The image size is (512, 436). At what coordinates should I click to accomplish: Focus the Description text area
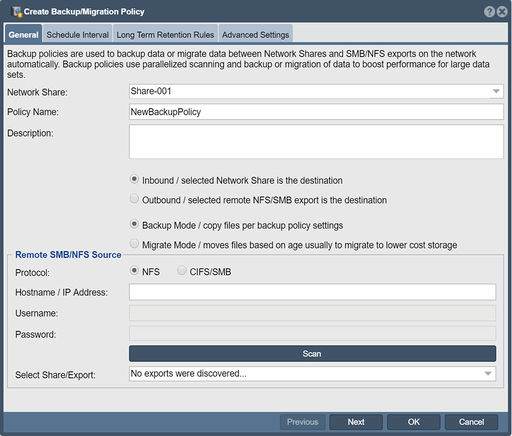316,142
